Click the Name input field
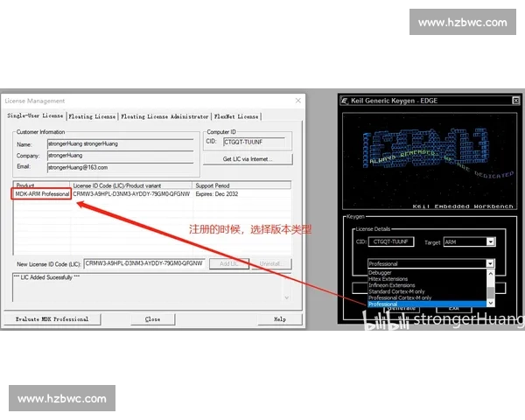This screenshot has height=420, width=525. pyautogui.click(x=120, y=144)
